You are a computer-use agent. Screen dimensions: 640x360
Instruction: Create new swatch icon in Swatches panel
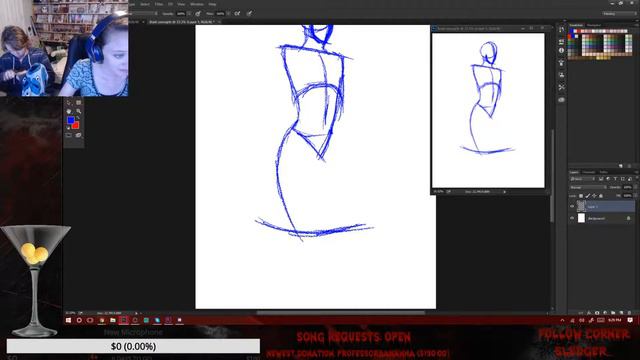coord(621,166)
